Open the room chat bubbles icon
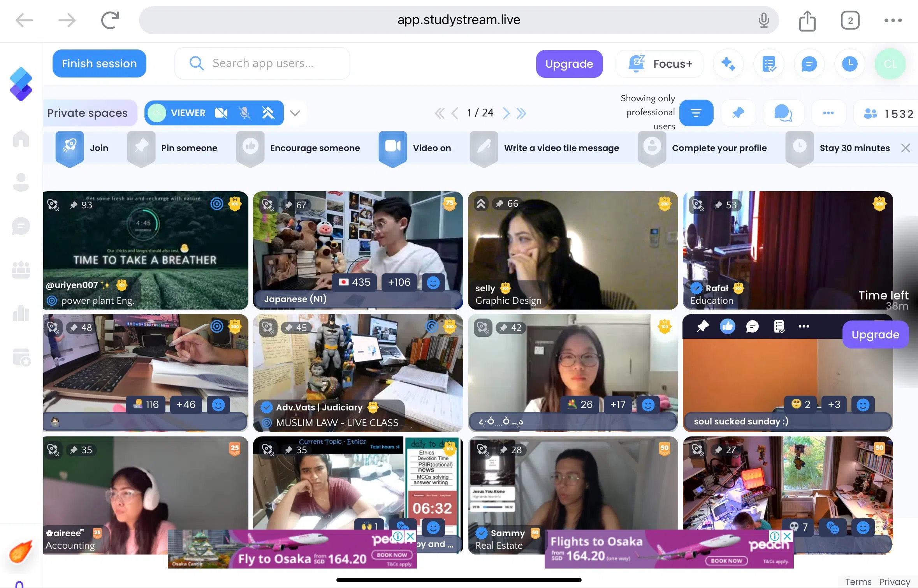The image size is (918, 588). coord(783,113)
